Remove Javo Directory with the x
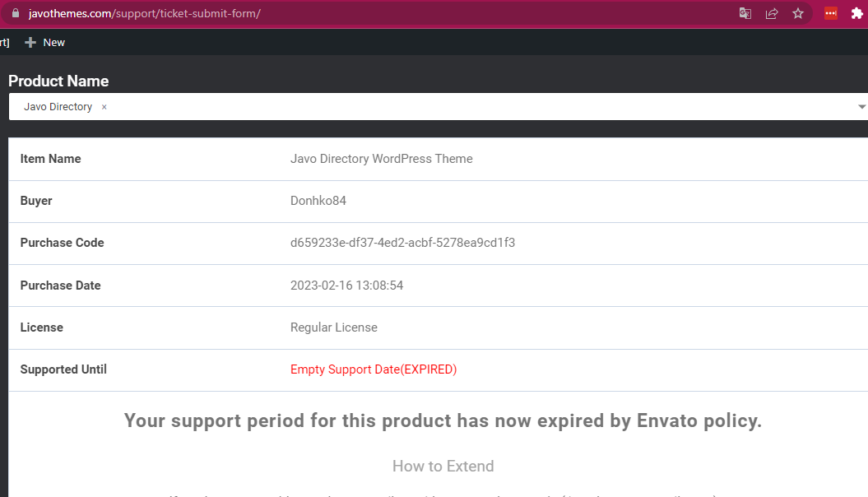The image size is (868, 497). pyautogui.click(x=104, y=107)
